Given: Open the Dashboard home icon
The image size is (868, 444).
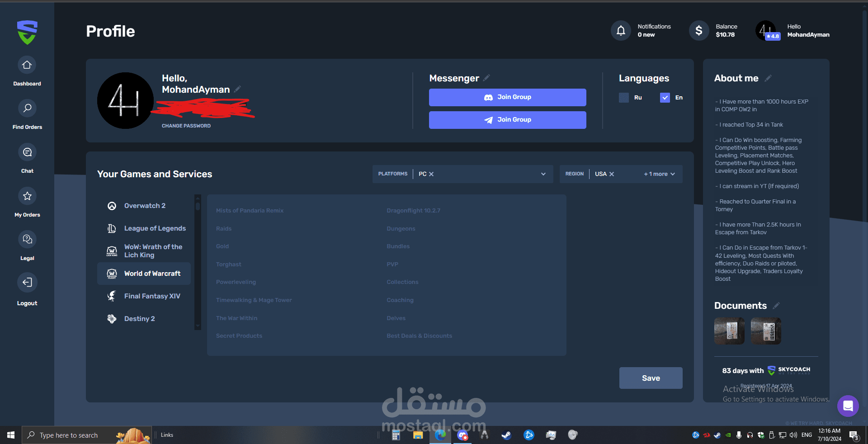Looking at the screenshot, I should click(x=27, y=65).
